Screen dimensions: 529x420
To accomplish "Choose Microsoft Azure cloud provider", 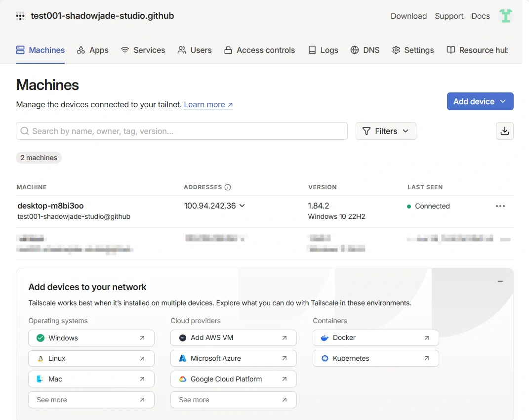I will click(x=233, y=359).
